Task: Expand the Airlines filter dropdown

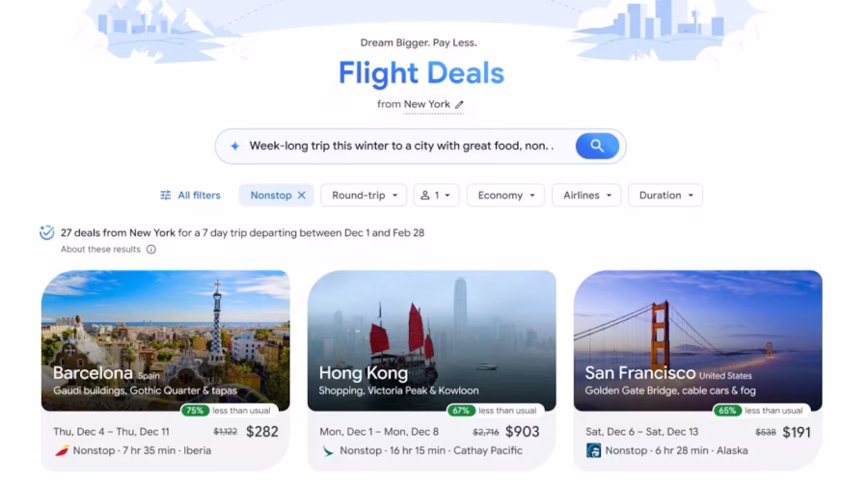Action: 586,196
